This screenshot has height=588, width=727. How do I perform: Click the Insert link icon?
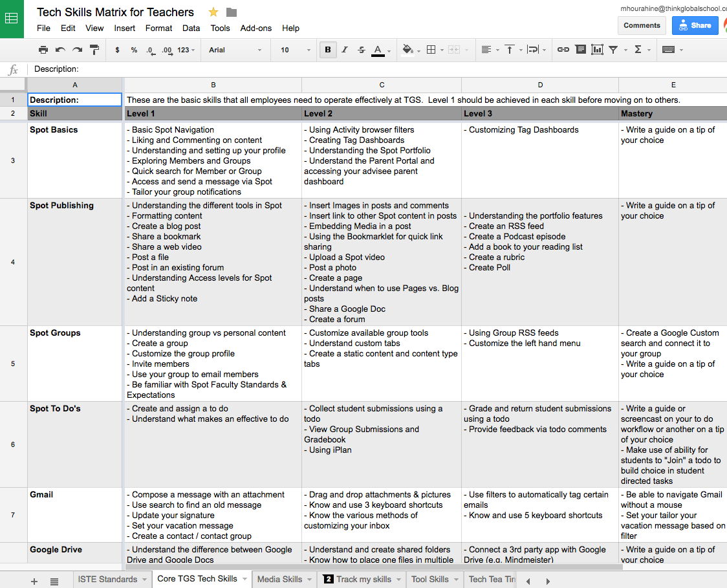[563, 50]
